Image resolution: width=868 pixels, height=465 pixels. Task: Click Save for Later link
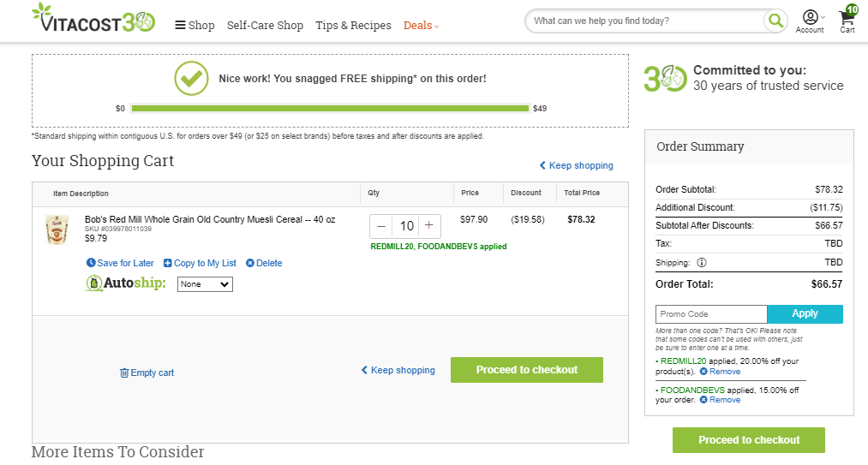(x=120, y=263)
